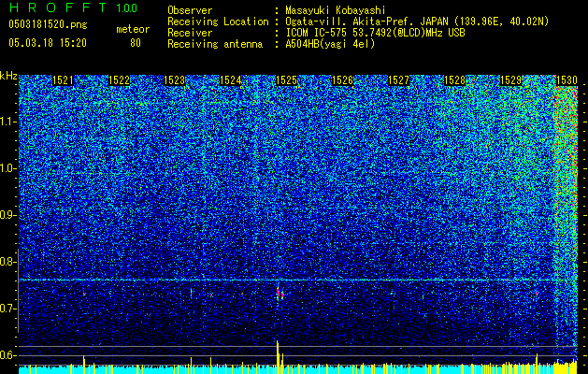Click the version number 1.0.0
This screenshot has height=374, width=588.
pos(126,7)
